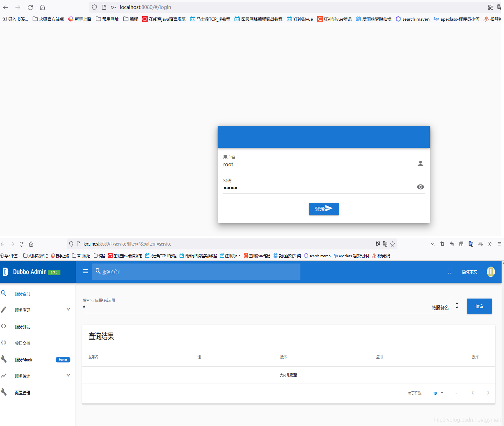Click the 0.3.0 version badge
Image resolution: width=504 pixels, height=426 pixels.
coord(54,272)
